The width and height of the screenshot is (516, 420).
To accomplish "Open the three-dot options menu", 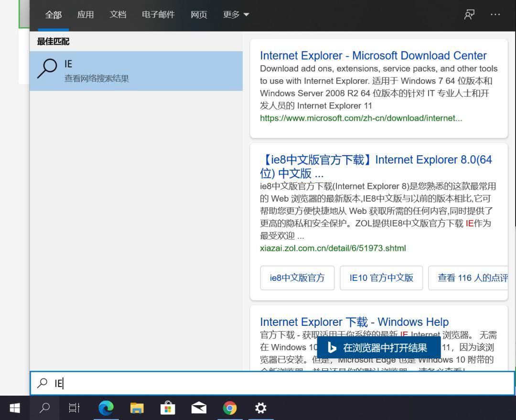I will pos(495,14).
